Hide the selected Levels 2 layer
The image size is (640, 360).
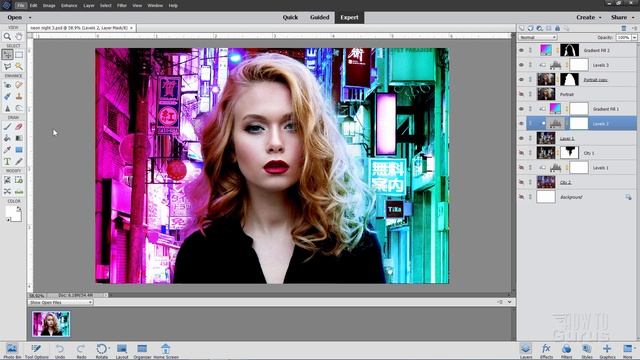[521, 124]
